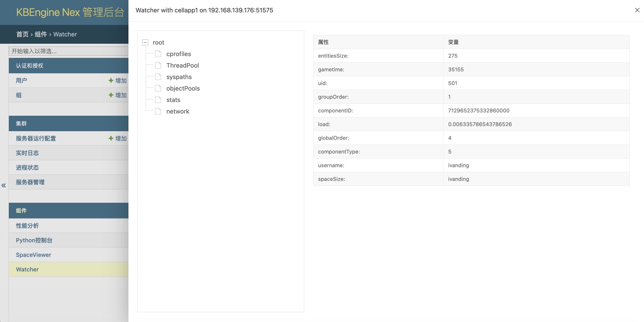Screen dimensions: 644x322
Task: Click the syspaths file icon
Action: (158, 77)
